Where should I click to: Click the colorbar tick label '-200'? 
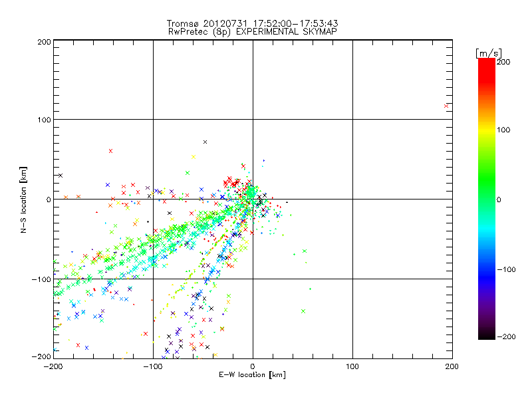507,337
